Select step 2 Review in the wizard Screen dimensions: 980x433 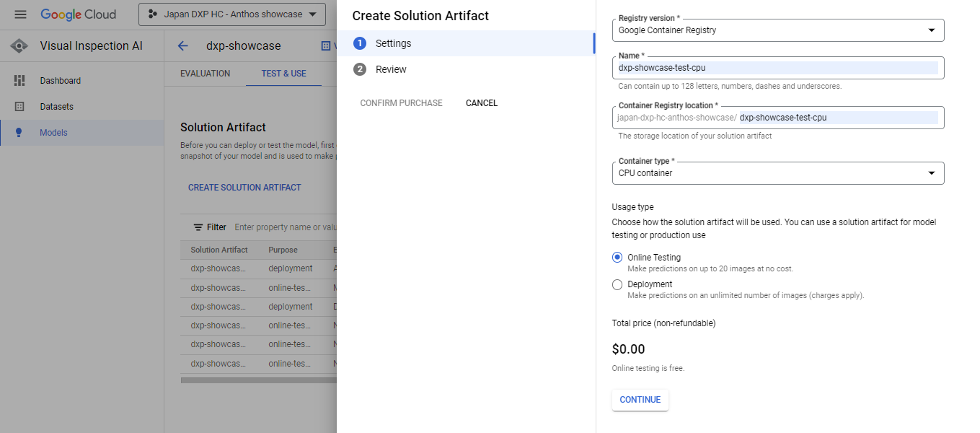(466, 69)
